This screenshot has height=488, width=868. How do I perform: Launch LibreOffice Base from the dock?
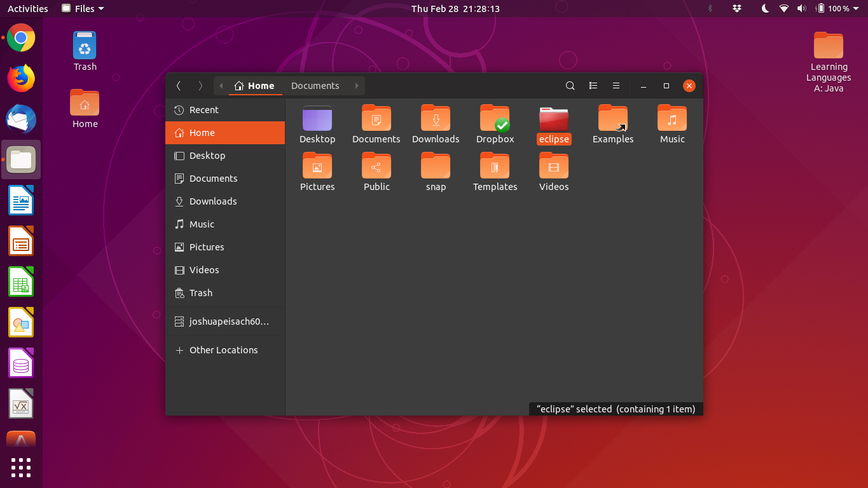(x=21, y=363)
